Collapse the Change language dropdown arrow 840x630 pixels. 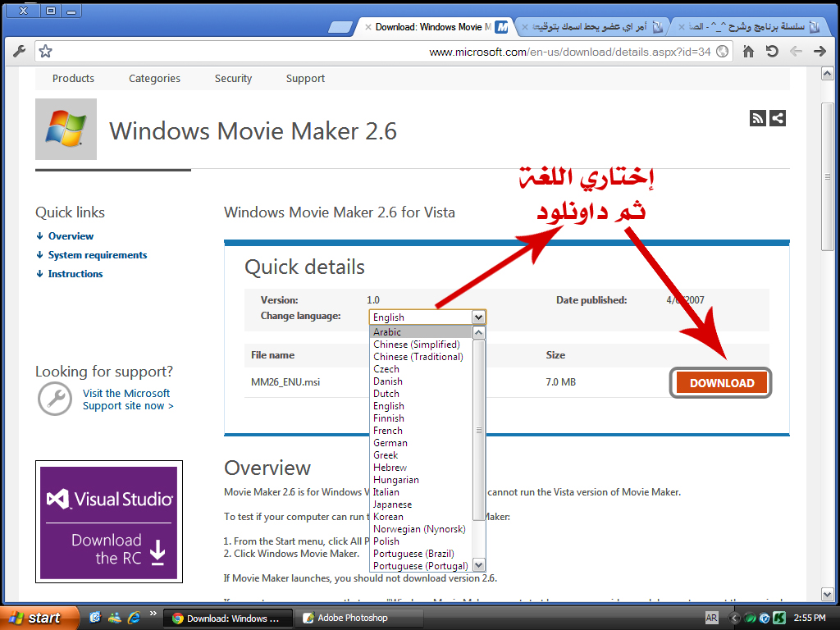coord(478,317)
